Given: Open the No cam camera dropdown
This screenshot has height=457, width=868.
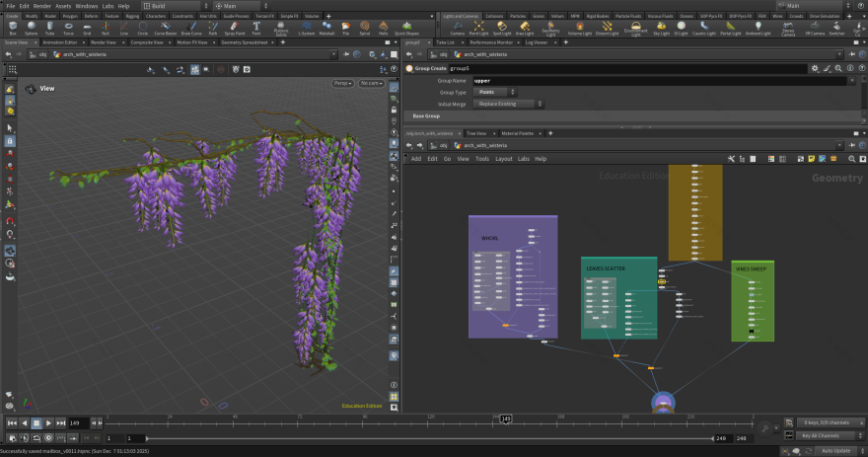Looking at the screenshot, I should coord(372,83).
